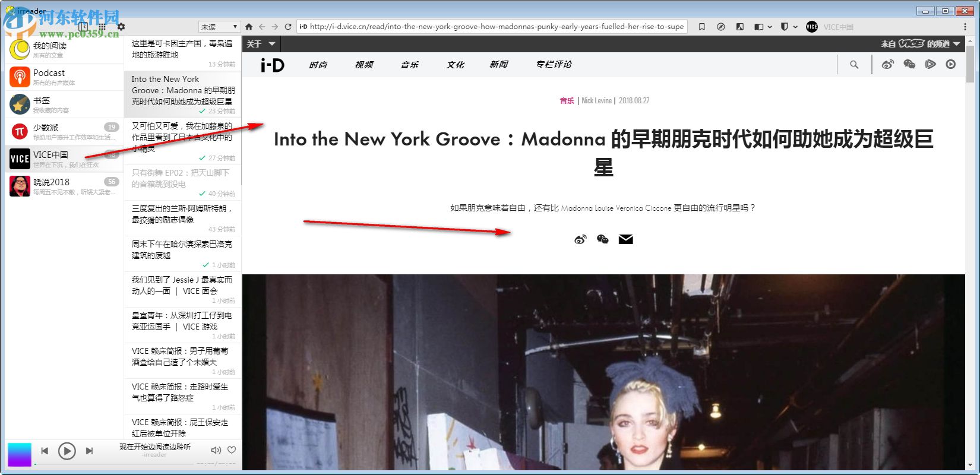Share the article via WeChat

coord(603,239)
